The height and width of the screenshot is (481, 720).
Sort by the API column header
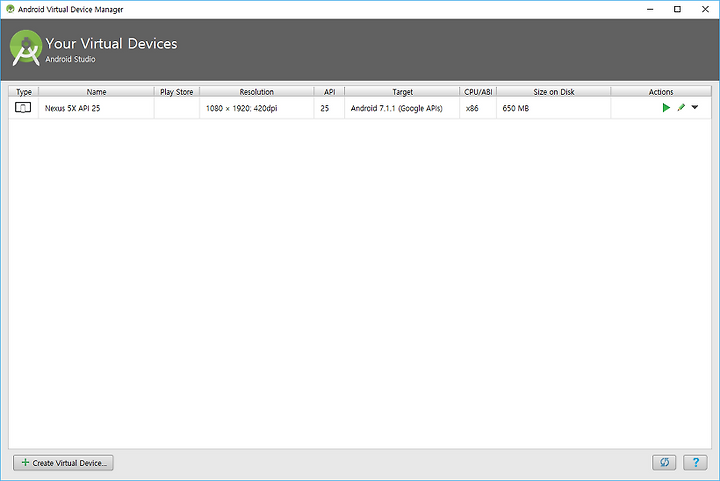(x=329, y=92)
